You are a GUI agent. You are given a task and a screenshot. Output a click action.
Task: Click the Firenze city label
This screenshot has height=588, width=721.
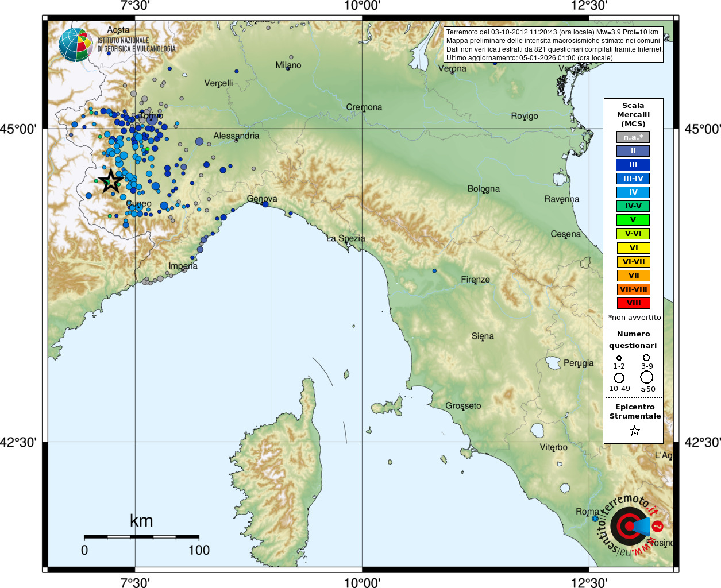tap(476, 280)
